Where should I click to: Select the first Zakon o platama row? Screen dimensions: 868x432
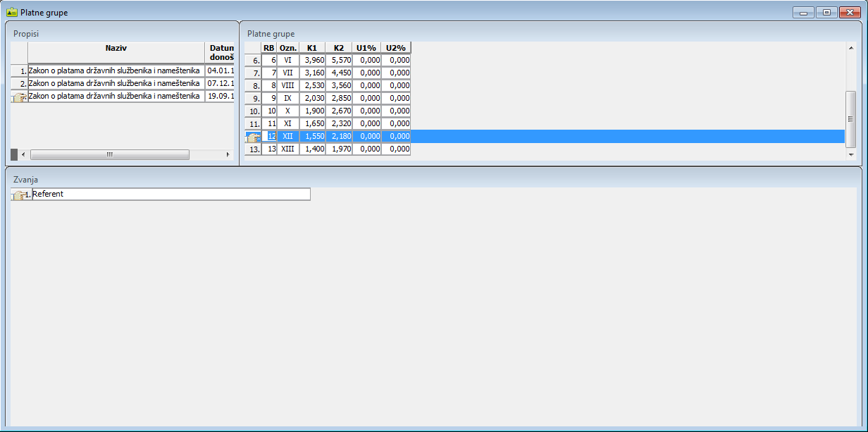(114, 70)
